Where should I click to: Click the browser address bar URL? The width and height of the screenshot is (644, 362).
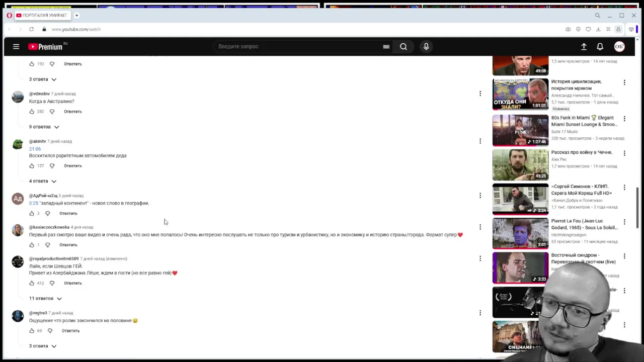pos(76,29)
